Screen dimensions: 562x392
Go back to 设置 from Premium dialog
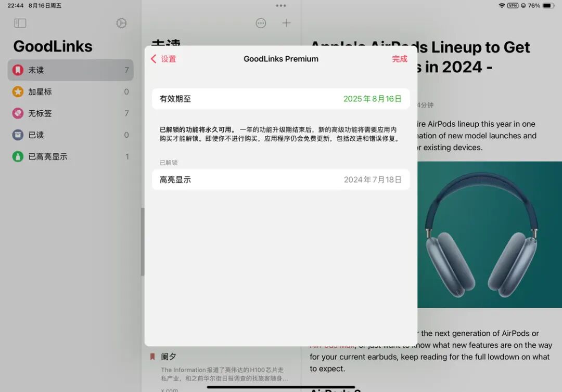(163, 59)
